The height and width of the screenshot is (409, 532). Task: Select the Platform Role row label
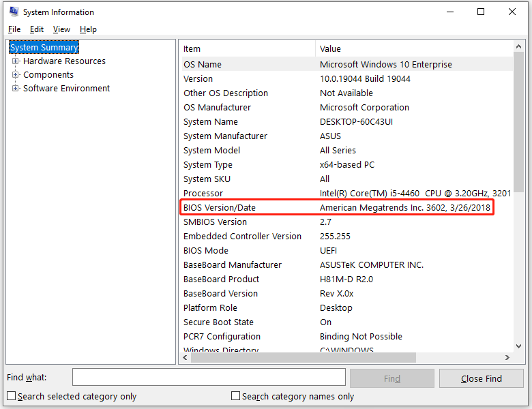[x=210, y=307]
